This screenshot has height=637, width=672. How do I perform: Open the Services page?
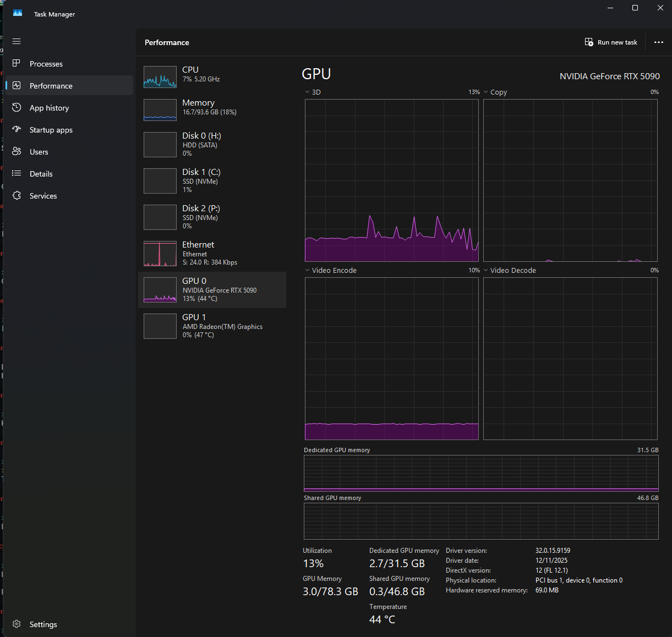pos(69,196)
